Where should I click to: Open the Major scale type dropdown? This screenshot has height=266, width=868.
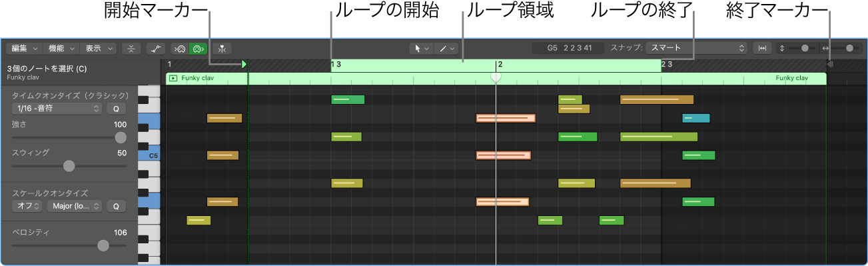coord(74,206)
